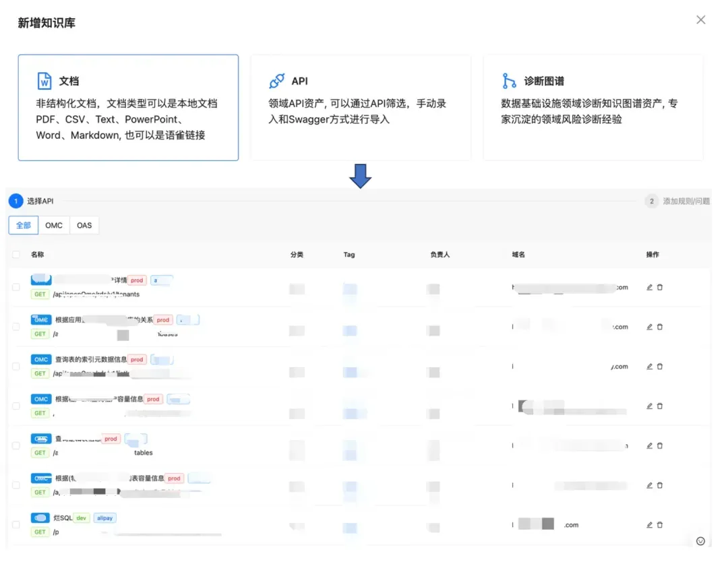Click the 域名 column header

518,254
